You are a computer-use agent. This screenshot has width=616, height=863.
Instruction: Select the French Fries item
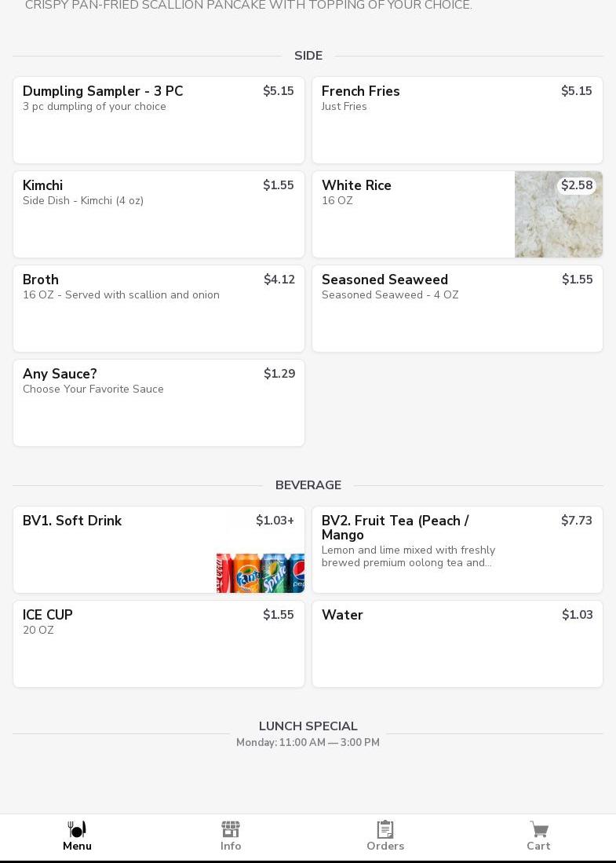click(x=457, y=120)
